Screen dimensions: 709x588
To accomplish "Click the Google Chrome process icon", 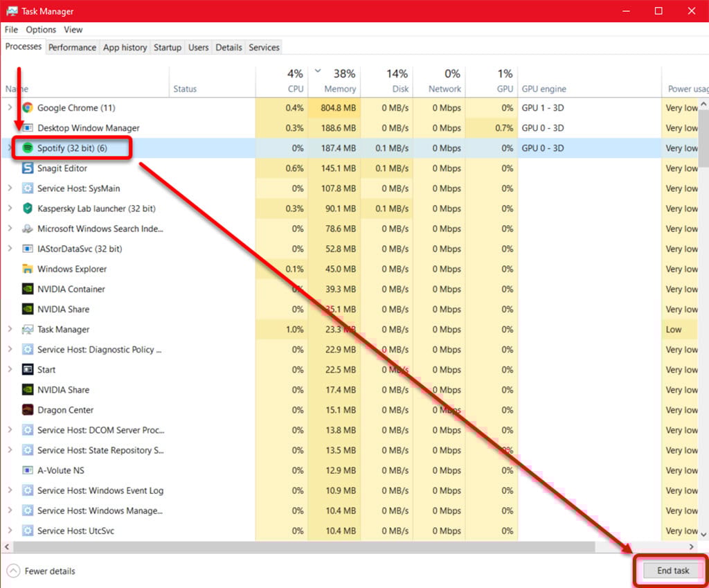I will click(x=28, y=107).
